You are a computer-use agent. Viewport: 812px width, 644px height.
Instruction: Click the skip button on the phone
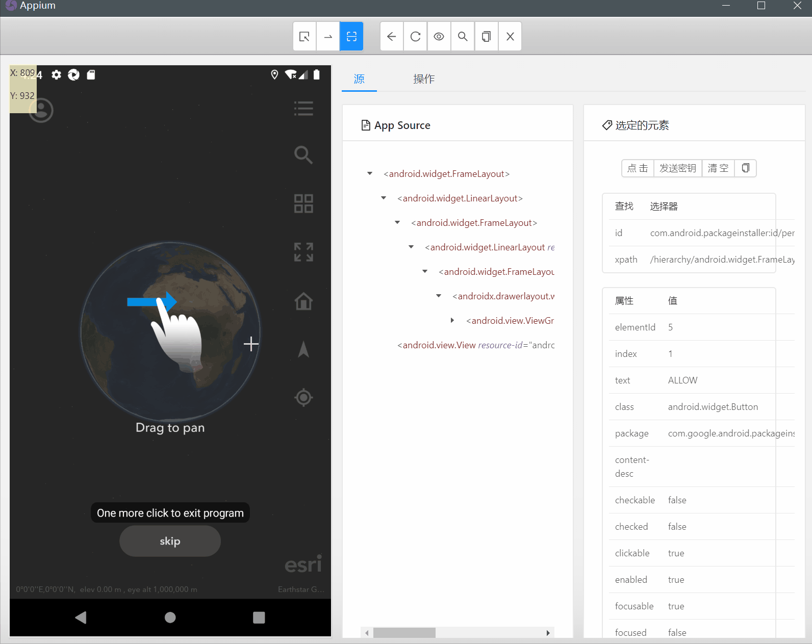click(170, 541)
